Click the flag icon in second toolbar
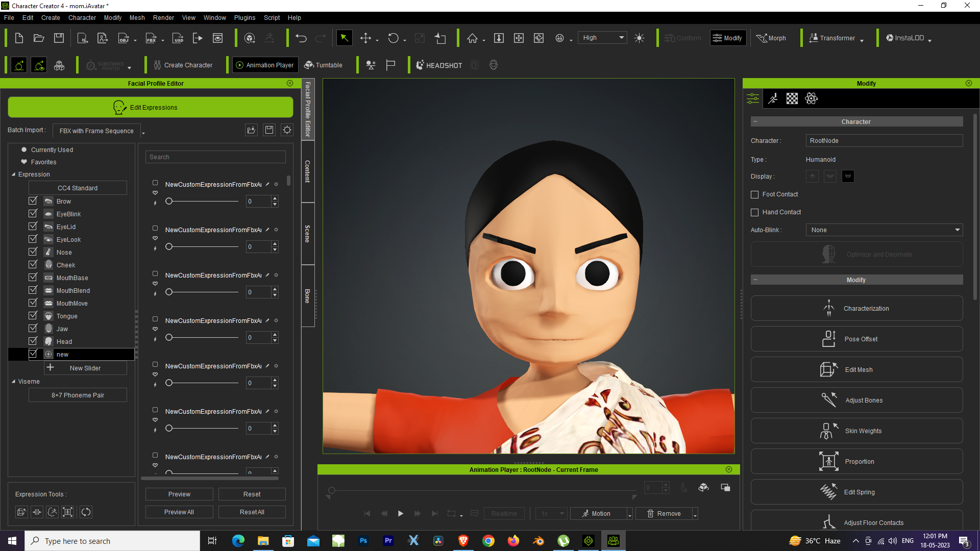 point(390,65)
